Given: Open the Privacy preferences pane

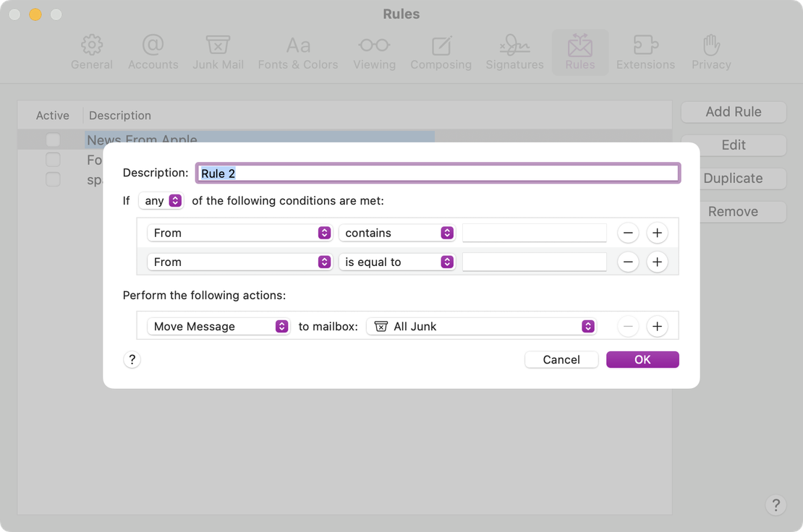Looking at the screenshot, I should [711, 52].
